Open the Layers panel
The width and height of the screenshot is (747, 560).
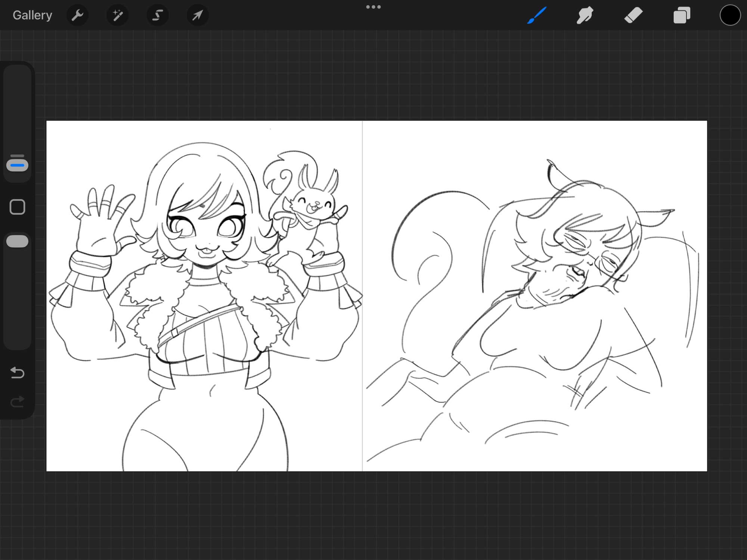(682, 15)
